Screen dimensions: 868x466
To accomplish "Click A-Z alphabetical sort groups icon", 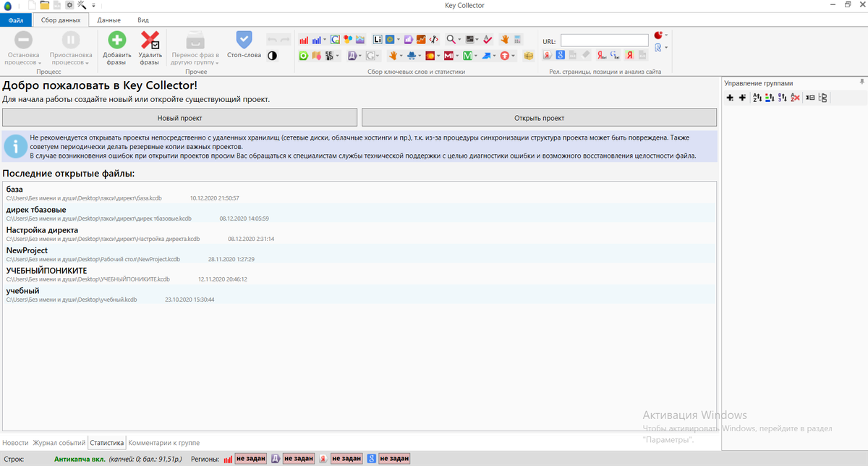I will click(x=757, y=98).
